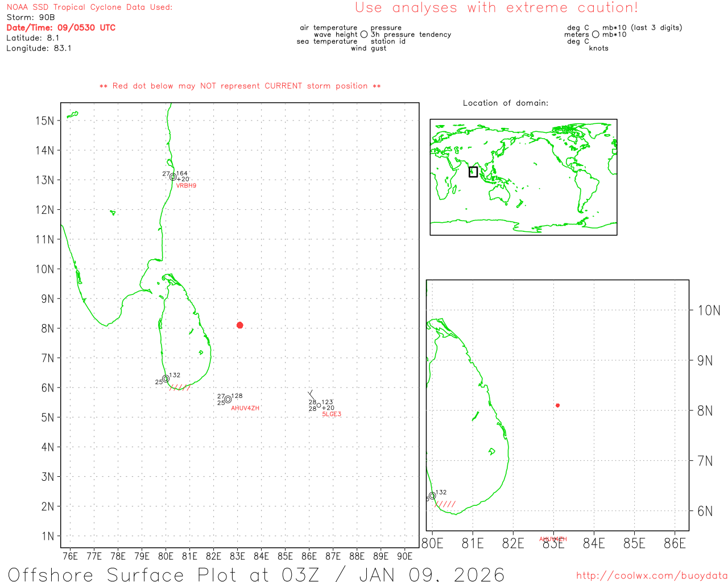Select station circle with pressure 132 on main map
728x582 pixels.
click(166, 379)
